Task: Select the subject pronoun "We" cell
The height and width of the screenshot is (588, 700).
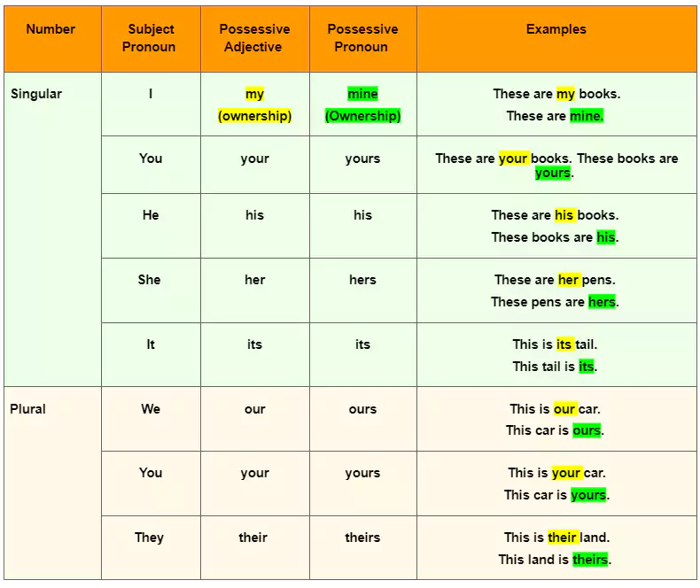Action: point(150,409)
